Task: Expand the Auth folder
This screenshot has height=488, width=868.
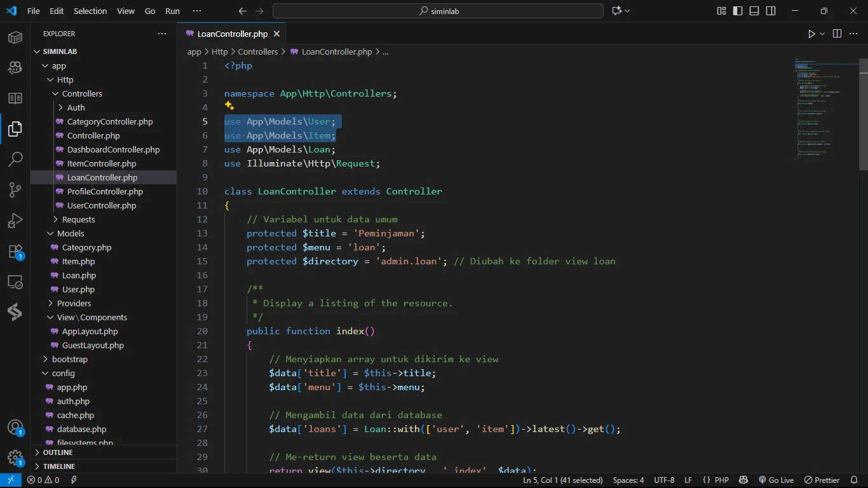Action: pos(76,107)
